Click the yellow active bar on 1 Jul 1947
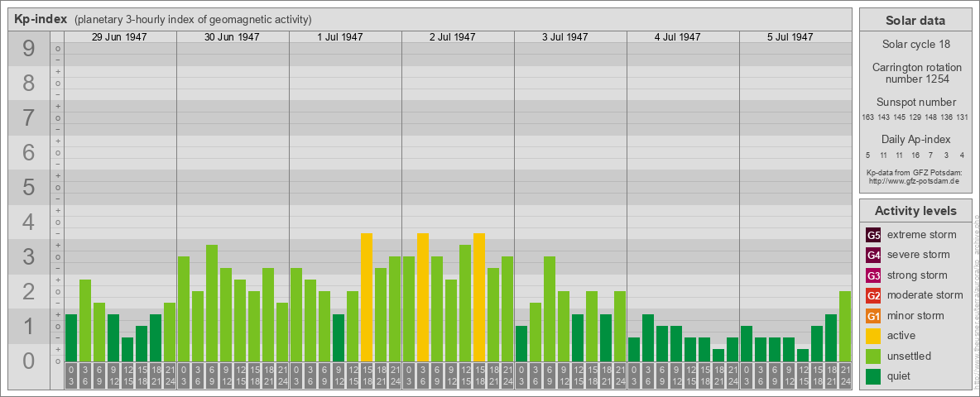Screen dimensions: 980x397 click(367, 297)
